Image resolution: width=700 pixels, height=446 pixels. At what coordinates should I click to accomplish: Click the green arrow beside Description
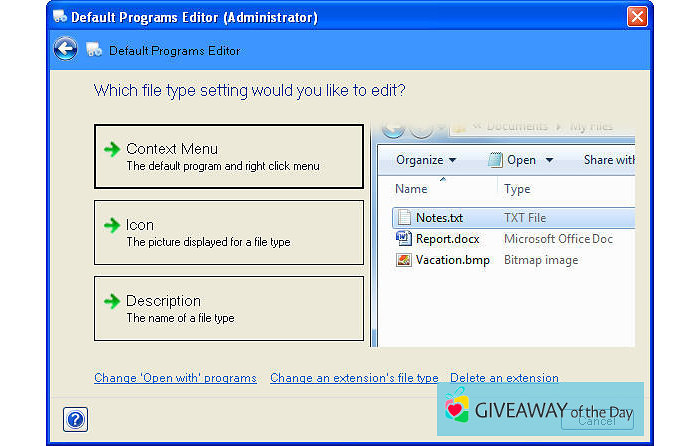pos(112,301)
